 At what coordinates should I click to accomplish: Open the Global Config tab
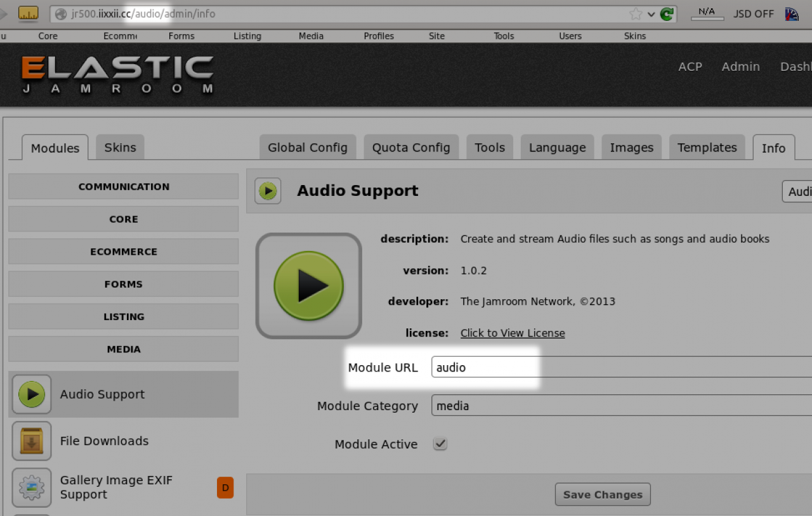(308, 147)
